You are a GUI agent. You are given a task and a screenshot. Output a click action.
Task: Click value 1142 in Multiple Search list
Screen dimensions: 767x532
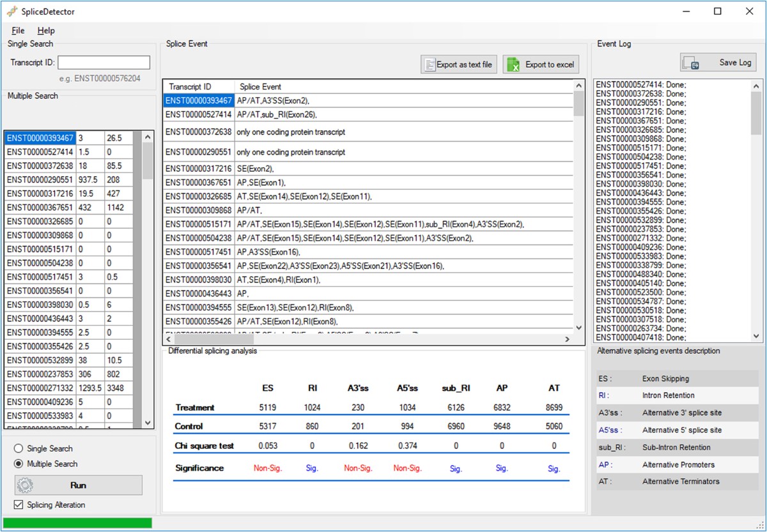119,208
